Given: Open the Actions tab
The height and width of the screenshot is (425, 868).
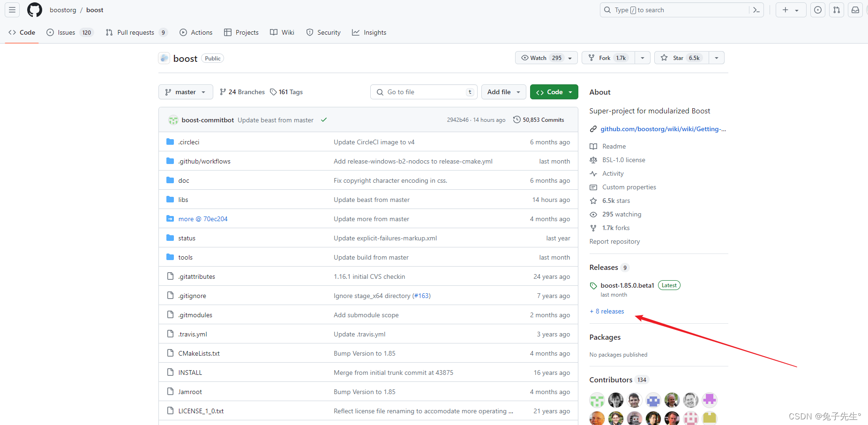Looking at the screenshot, I should click(196, 32).
